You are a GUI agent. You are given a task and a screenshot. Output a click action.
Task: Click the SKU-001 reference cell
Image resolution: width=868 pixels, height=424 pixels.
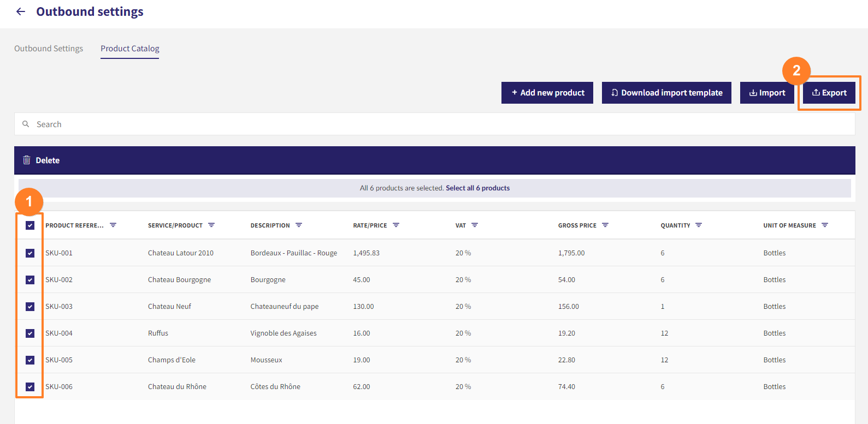[59, 253]
